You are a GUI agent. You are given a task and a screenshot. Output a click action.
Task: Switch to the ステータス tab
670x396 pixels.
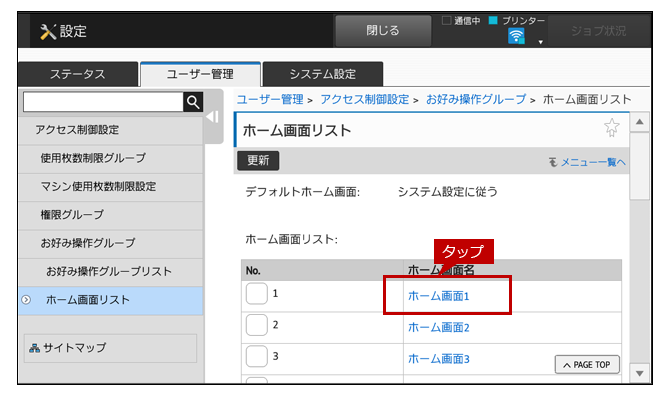click(78, 74)
